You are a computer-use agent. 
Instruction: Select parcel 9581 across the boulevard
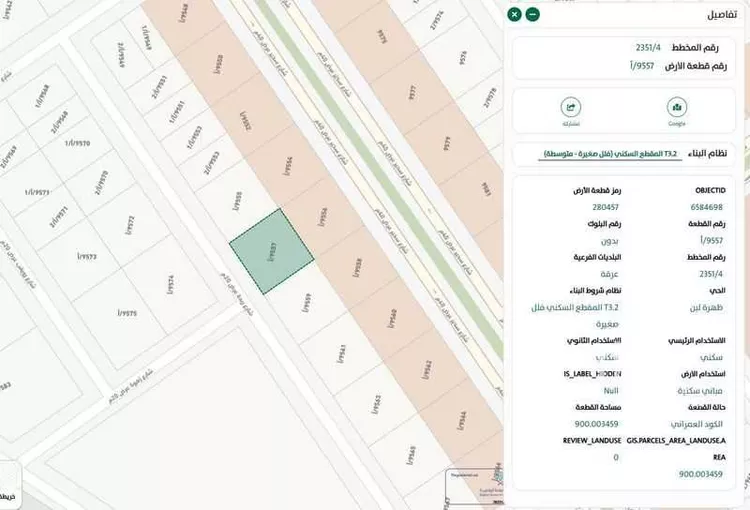pyautogui.click(x=485, y=189)
